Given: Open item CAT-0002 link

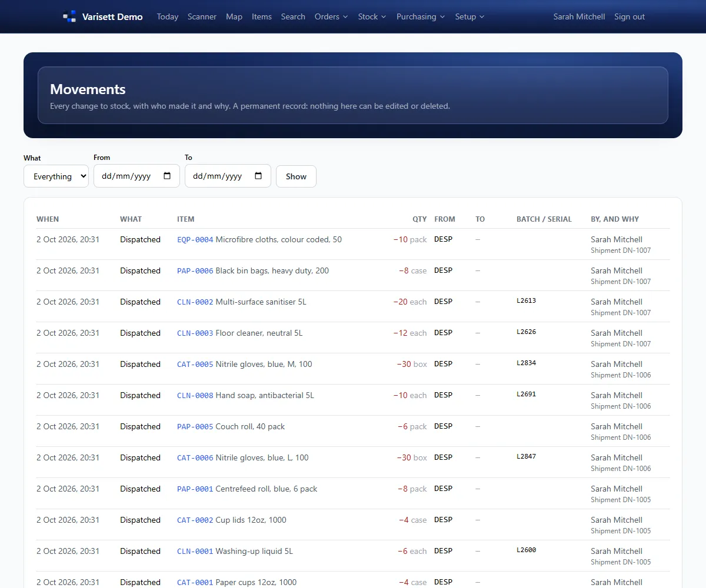Looking at the screenshot, I should [195, 520].
